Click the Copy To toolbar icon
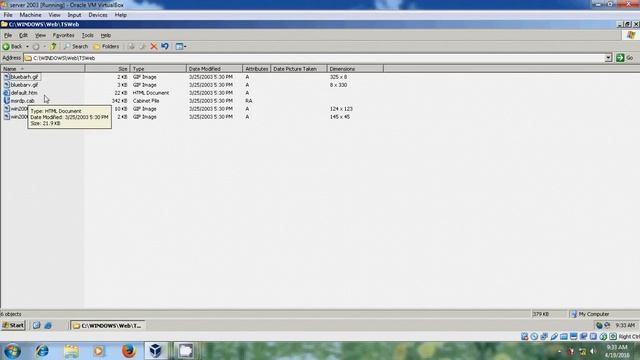This screenshot has height=360, width=640. tap(142, 47)
